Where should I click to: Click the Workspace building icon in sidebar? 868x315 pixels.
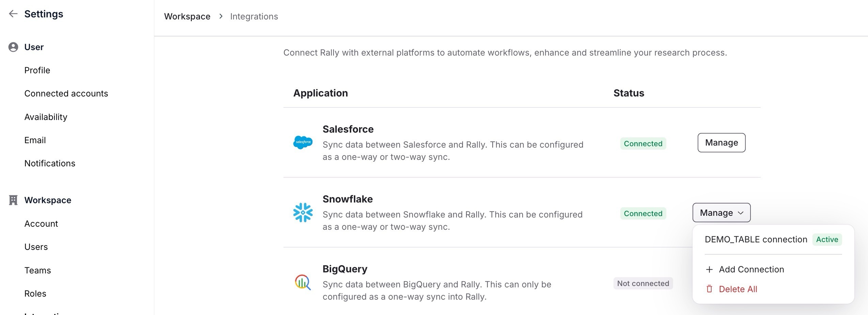(13, 200)
